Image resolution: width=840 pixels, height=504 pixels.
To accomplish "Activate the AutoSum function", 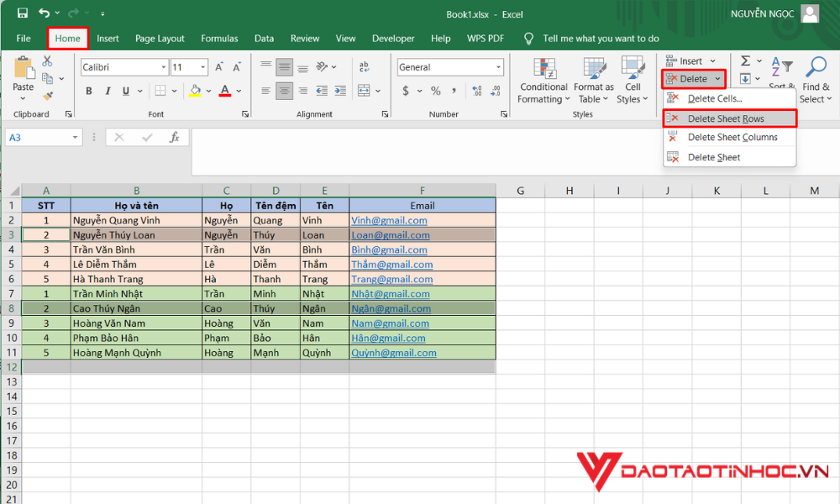I will [x=745, y=60].
